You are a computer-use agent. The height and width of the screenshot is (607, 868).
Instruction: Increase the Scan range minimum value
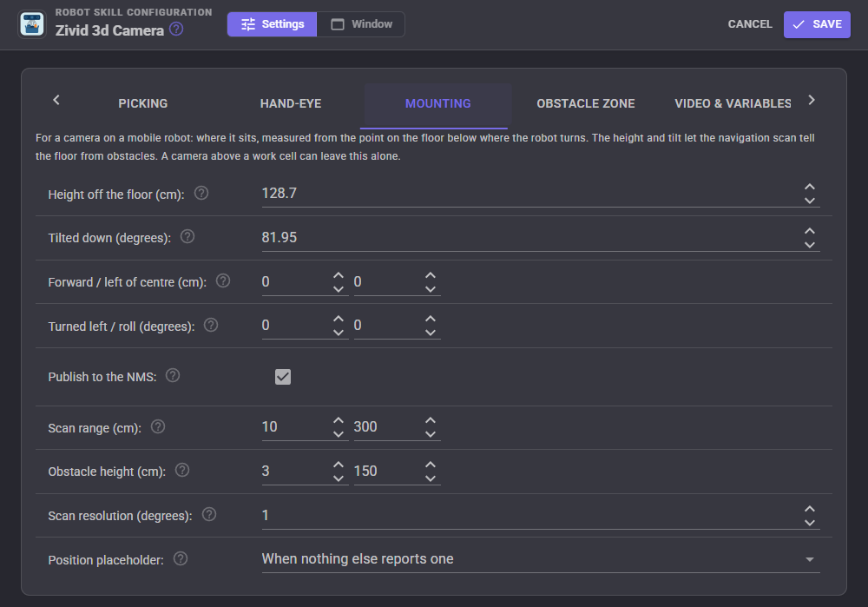[x=339, y=421]
